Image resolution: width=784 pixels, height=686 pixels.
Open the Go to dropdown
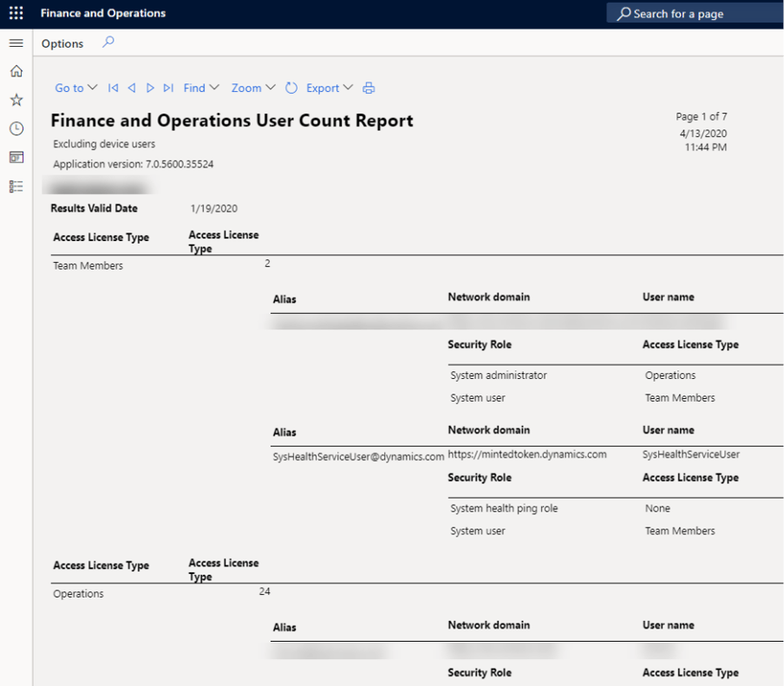click(75, 88)
